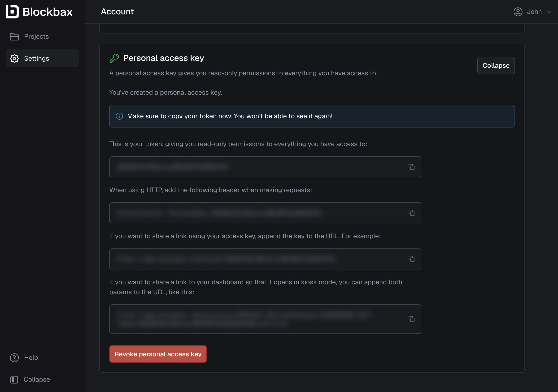Revoke personal access key
The image size is (558, 392).
pyautogui.click(x=158, y=354)
